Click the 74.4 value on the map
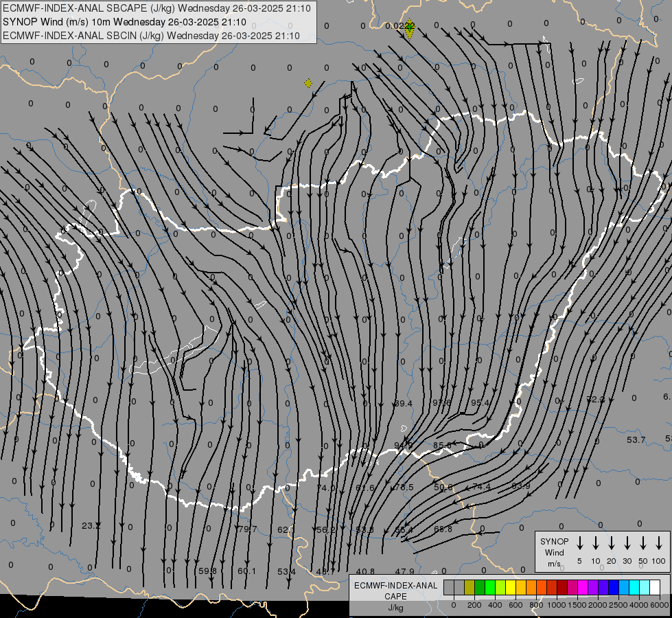 click(x=481, y=487)
